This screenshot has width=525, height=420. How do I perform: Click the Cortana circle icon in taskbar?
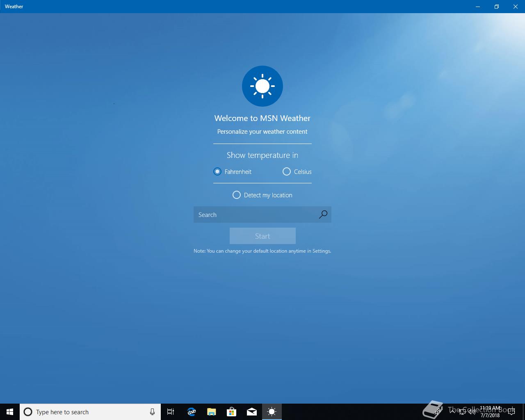tap(28, 412)
